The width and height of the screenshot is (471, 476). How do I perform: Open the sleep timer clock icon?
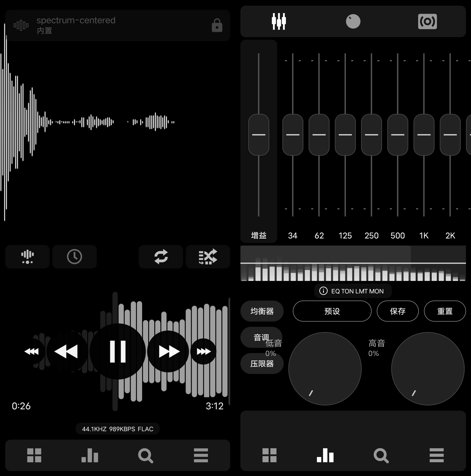75,257
